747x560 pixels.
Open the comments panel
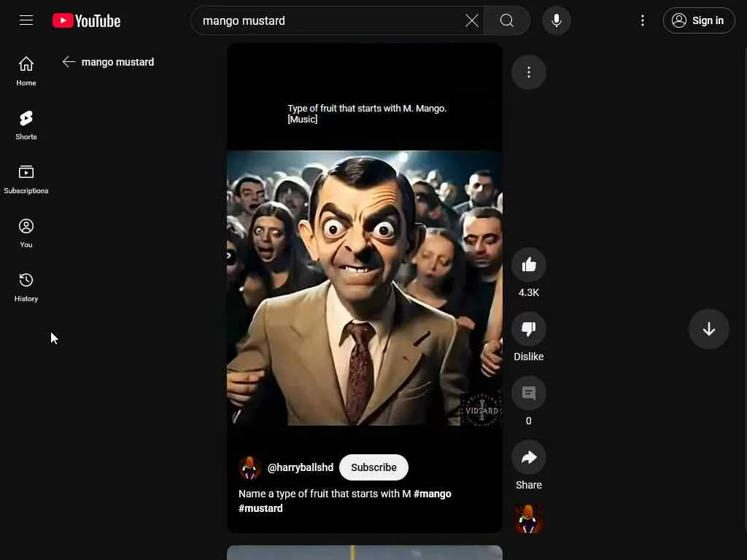[528, 393]
